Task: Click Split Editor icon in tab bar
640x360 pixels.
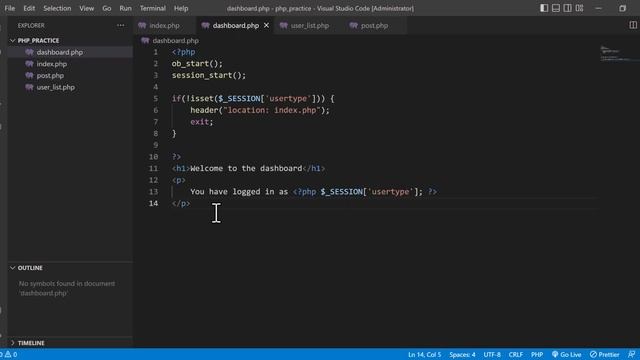Action: click(x=633, y=25)
